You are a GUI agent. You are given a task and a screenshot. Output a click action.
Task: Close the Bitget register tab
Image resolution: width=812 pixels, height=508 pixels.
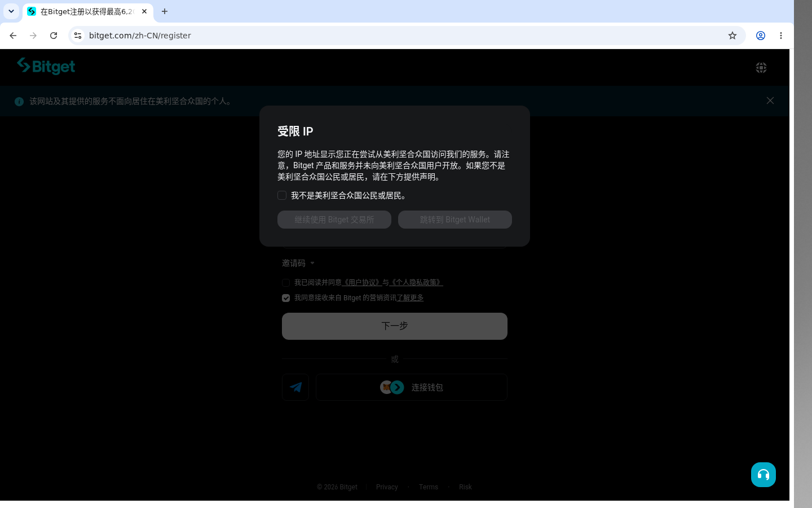coord(144,11)
